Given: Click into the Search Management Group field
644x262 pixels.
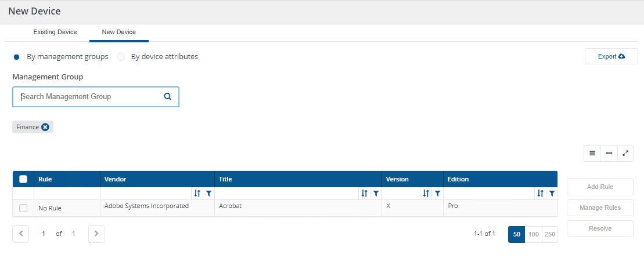Looking at the screenshot, I should pos(90,97).
